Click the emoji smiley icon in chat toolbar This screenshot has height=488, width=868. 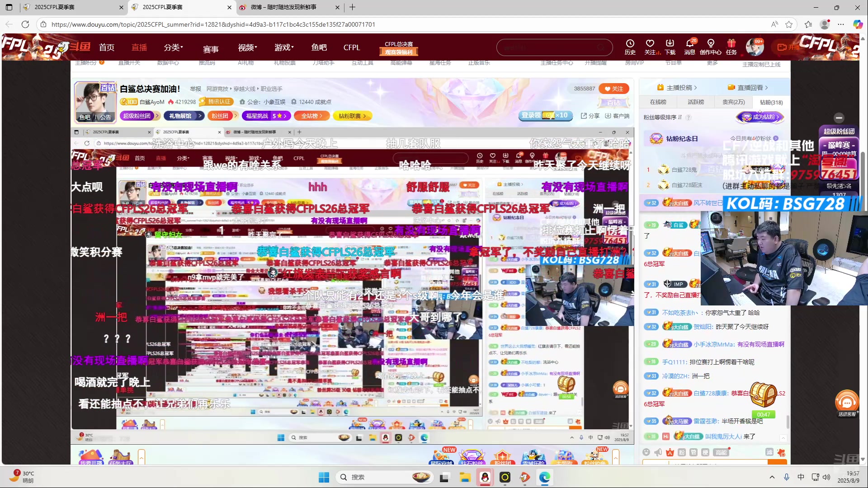coord(646,452)
